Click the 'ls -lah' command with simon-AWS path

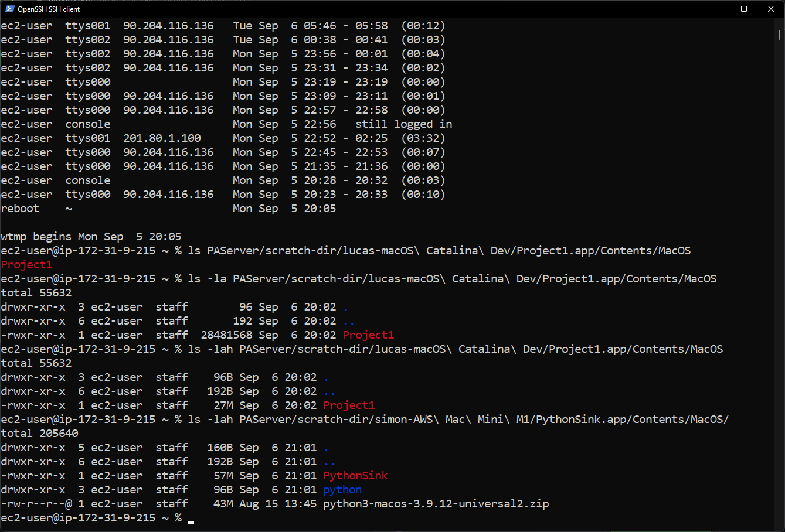click(x=458, y=420)
